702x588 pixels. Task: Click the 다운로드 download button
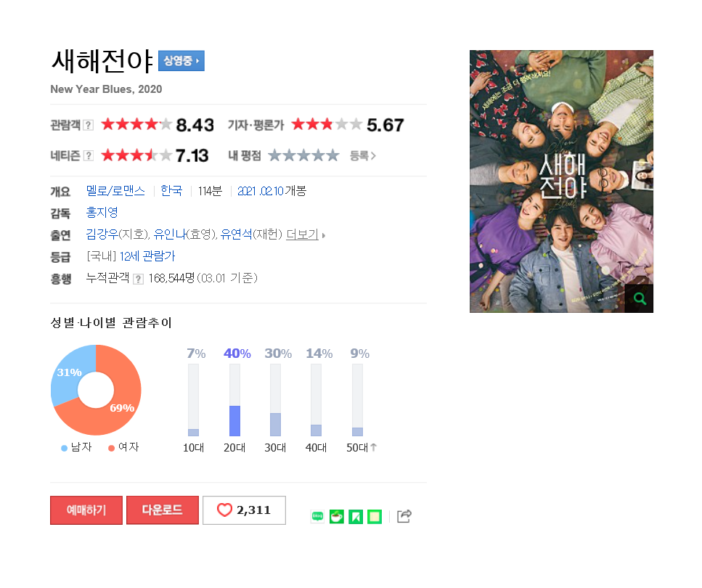tap(162, 510)
